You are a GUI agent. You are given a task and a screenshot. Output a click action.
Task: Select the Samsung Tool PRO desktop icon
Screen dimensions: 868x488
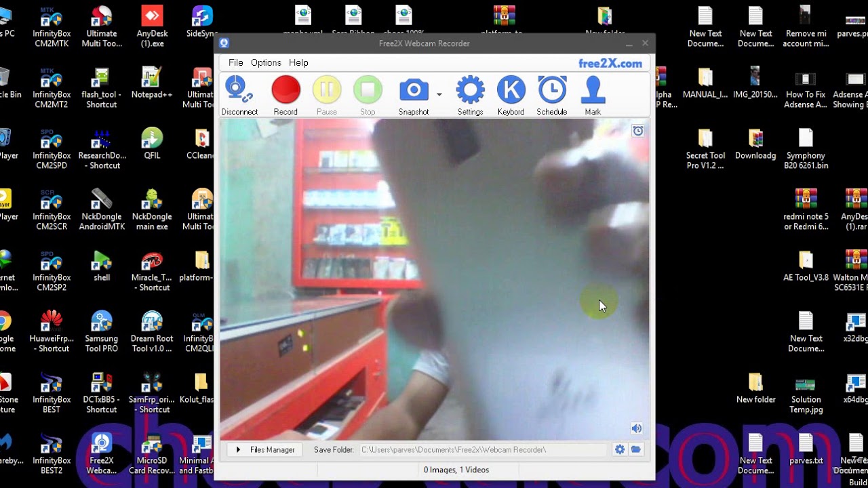tap(102, 332)
